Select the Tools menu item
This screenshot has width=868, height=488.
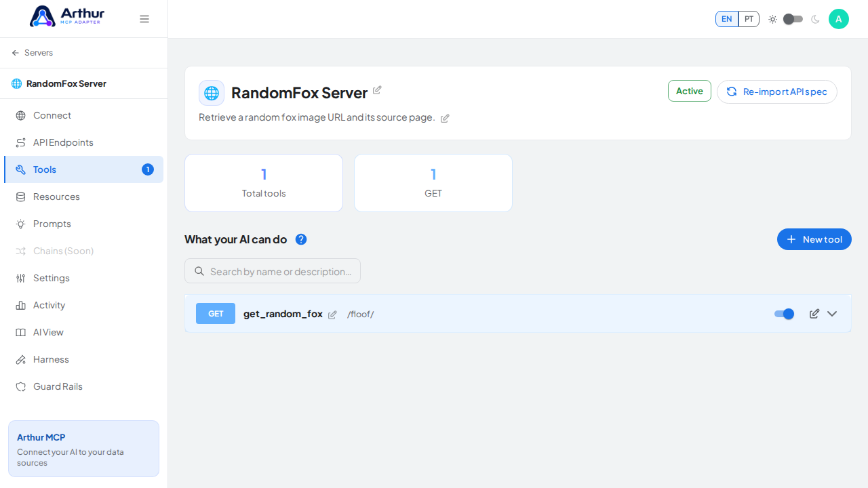83,169
